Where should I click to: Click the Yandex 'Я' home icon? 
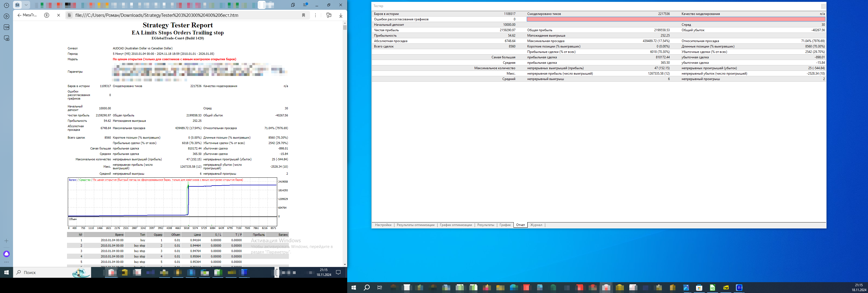[47, 15]
